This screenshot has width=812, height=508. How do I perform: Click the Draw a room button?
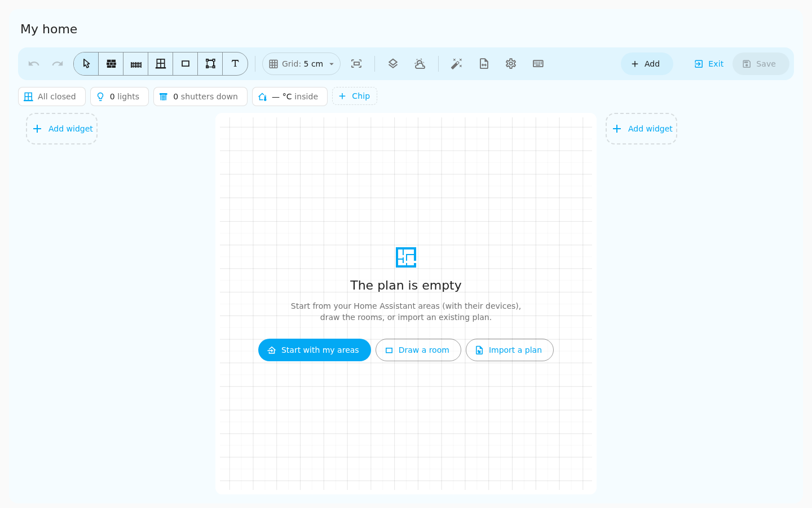pyautogui.click(x=418, y=350)
